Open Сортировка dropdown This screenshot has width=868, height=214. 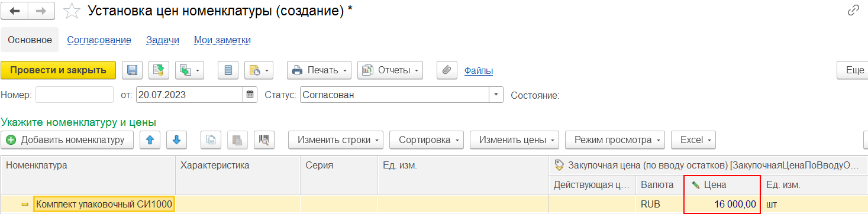tap(427, 140)
